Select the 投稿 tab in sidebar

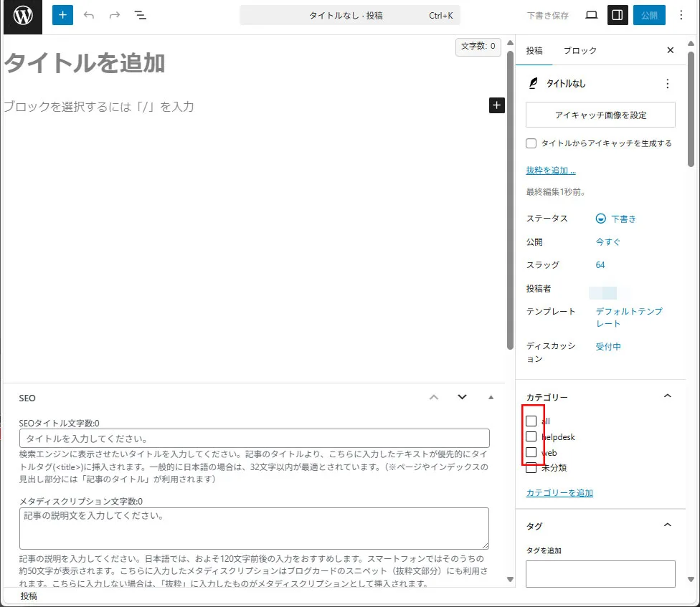pos(534,50)
